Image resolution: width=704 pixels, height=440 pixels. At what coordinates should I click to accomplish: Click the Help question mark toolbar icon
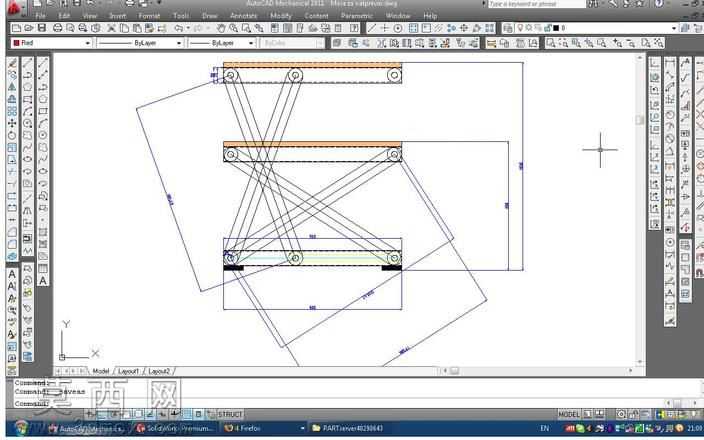(x=354, y=28)
